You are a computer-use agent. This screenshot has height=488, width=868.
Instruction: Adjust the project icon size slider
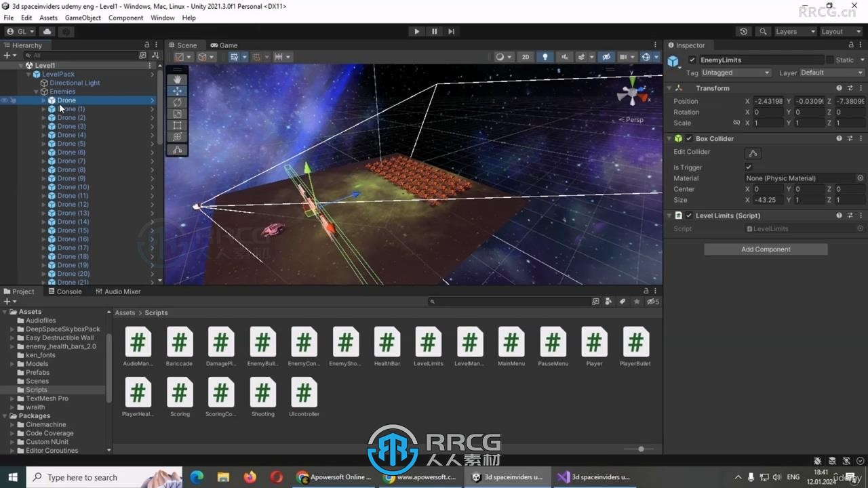pos(641,449)
